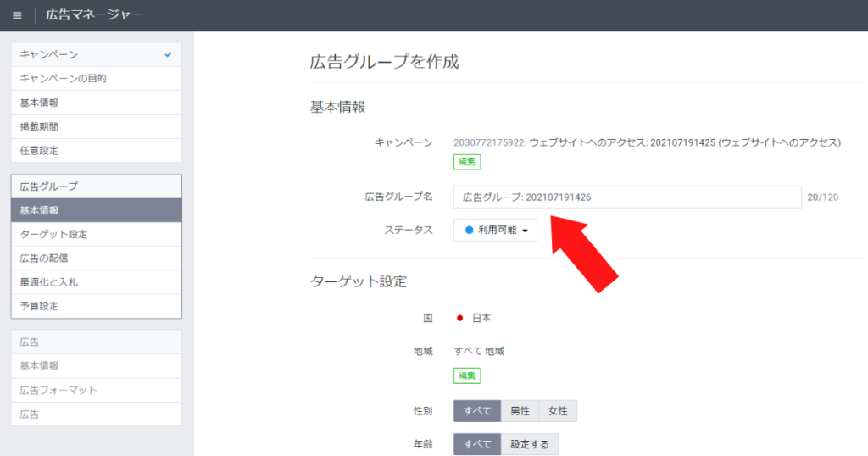Choose 設定する for 年齢

click(x=530, y=444)
